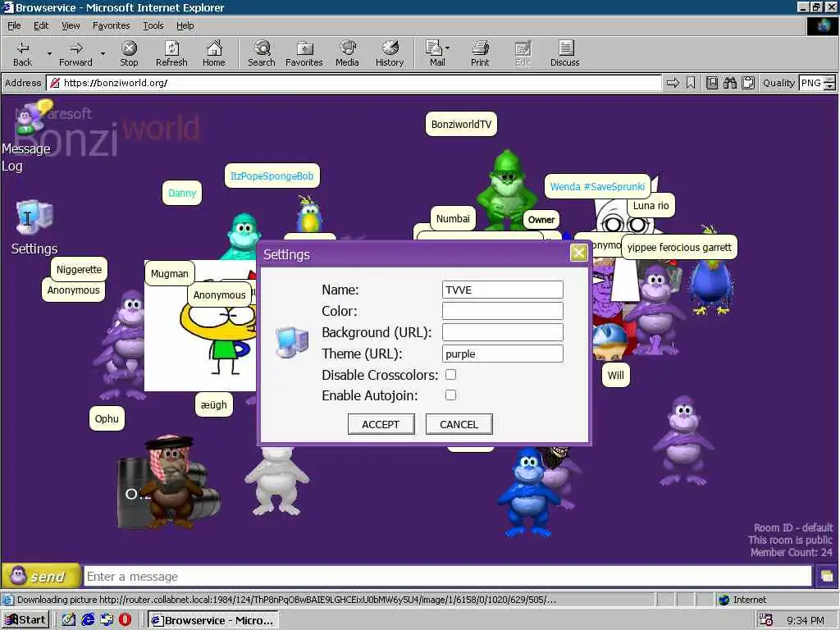
Task: Open the Favorites menu
Action: coord(111,25)
